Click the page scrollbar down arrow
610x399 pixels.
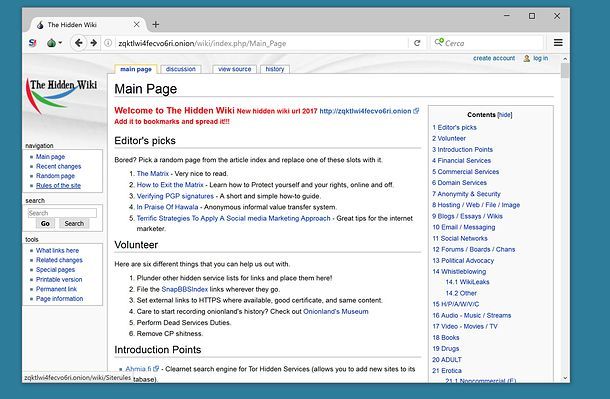[565, 378]
